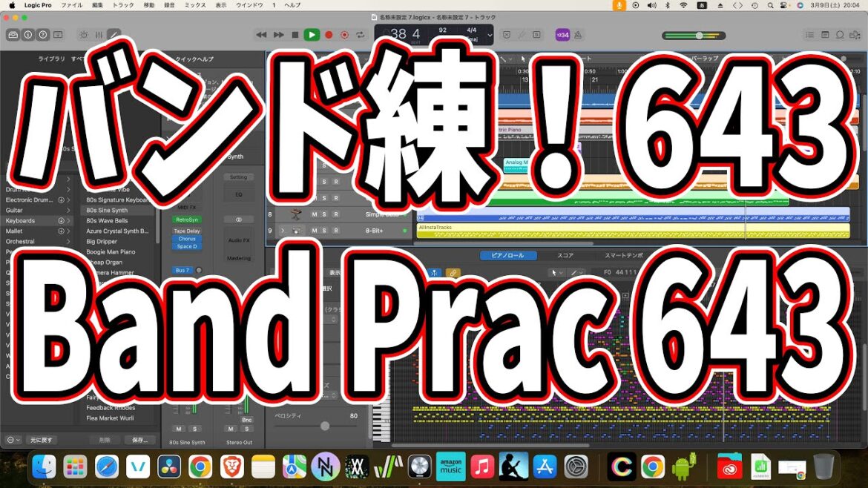This screenshot has width=868, height=488.
Task: Select the Pencil tool in the piano roll
Action: tap(576, 272)
